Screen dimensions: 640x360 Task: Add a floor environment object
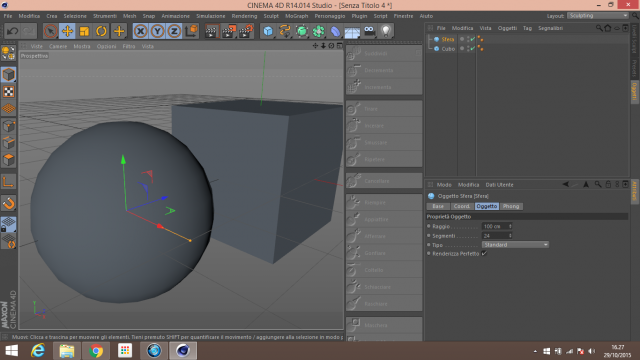coord(352,31)
